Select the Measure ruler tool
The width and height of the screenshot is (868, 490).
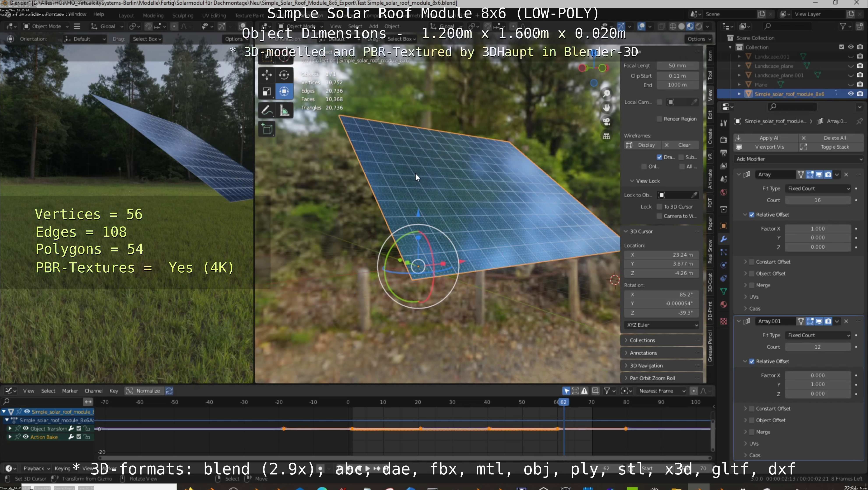(x=284, y=110)
